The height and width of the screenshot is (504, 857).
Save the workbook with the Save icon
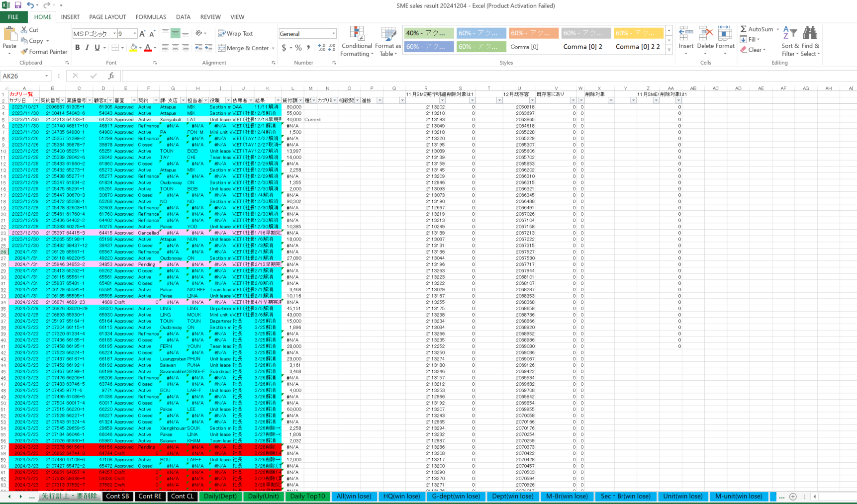click(x=18, y=5)
